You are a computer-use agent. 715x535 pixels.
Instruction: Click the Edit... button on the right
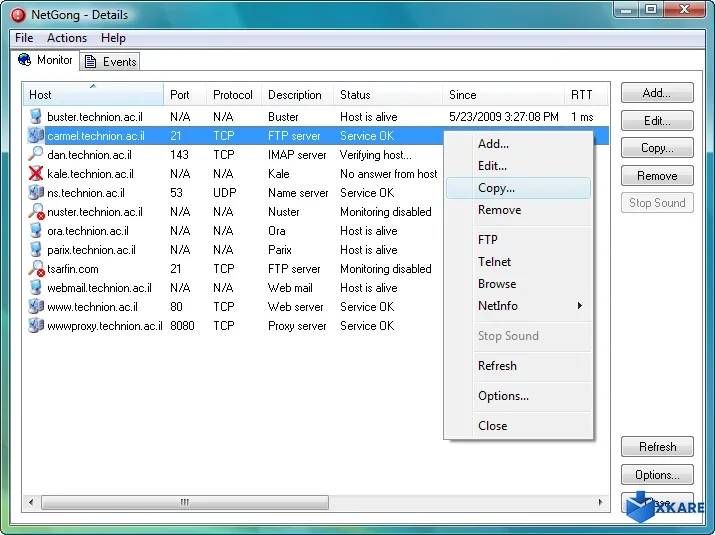pyautogui.click(x=657, y=120)
